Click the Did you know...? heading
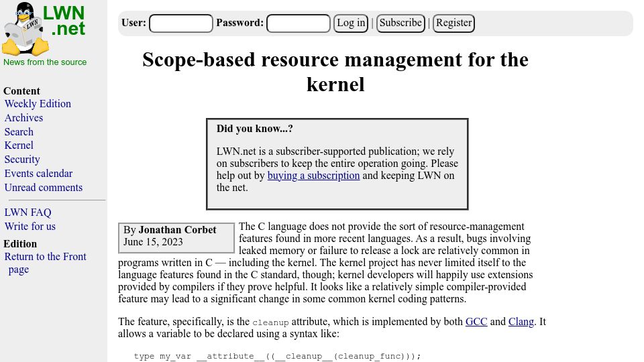644x362 pixels. pyautogui.click(x=255, y=129)
